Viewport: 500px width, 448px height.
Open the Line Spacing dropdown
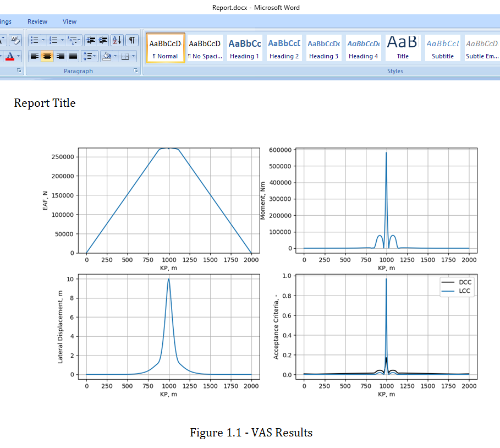point(90,57)
